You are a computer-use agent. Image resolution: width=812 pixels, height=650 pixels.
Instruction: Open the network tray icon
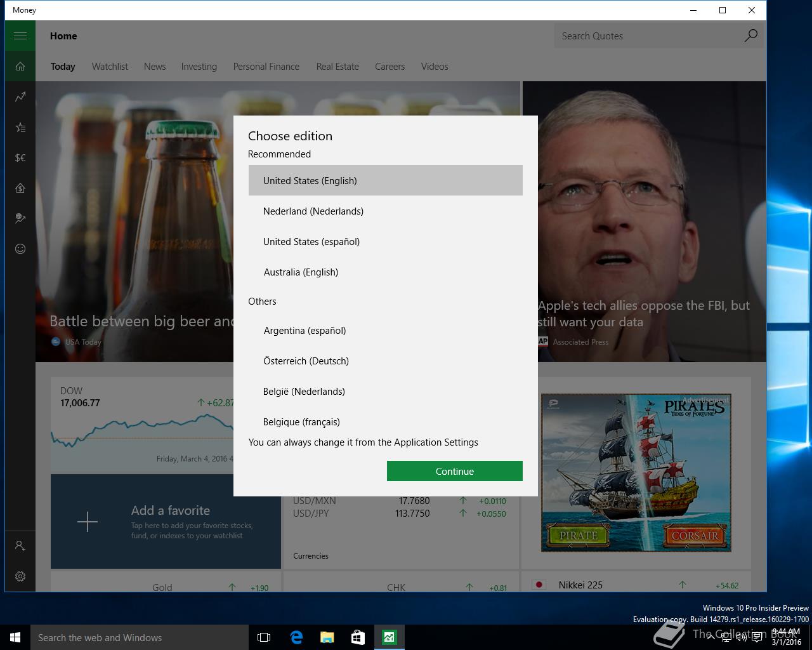point(726,637)
